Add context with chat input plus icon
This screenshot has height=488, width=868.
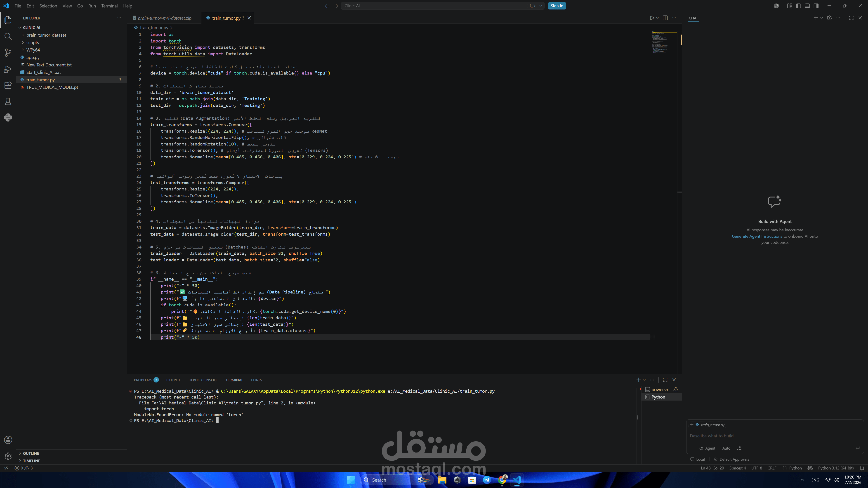pos(692,448)
